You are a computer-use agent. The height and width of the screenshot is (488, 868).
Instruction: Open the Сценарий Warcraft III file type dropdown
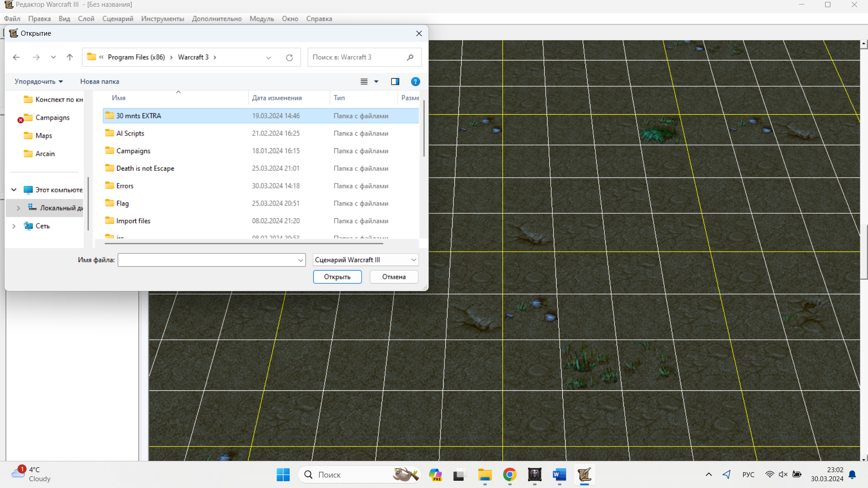point(366,260)
